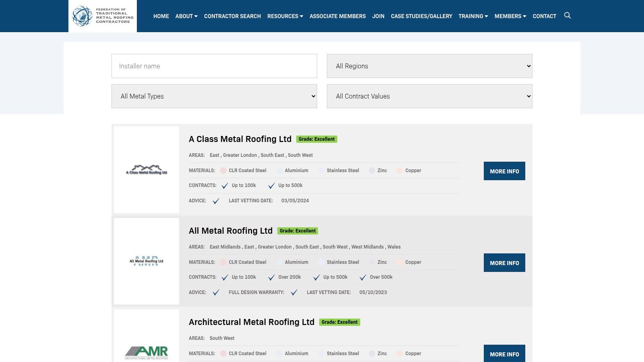Click the Copper material dot for All Metal Roofing

point(399,262)
